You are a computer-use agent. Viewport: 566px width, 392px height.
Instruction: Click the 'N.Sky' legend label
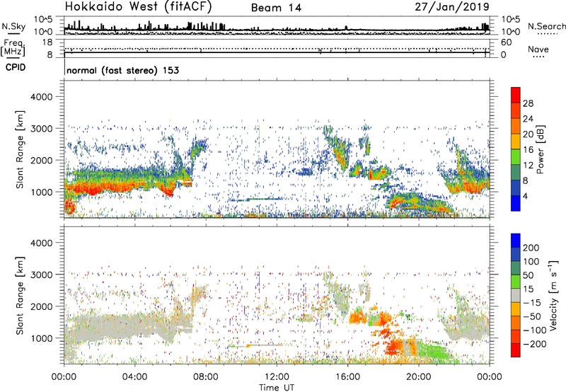13,26
